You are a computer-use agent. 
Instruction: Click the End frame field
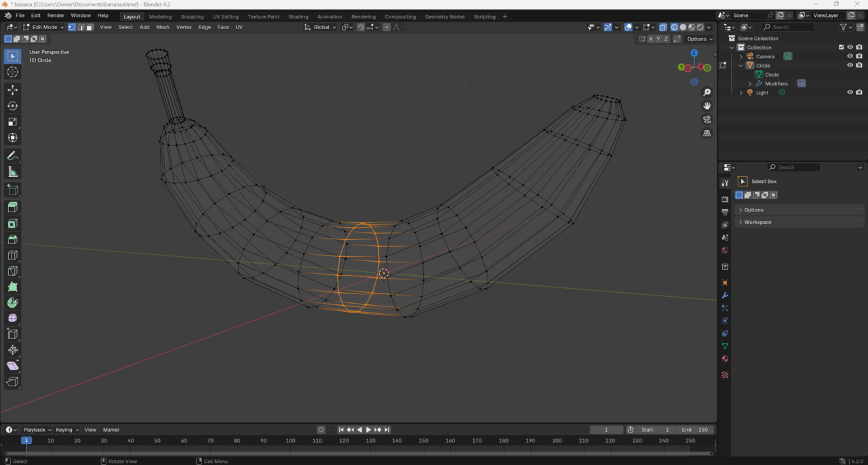[695, 430]
